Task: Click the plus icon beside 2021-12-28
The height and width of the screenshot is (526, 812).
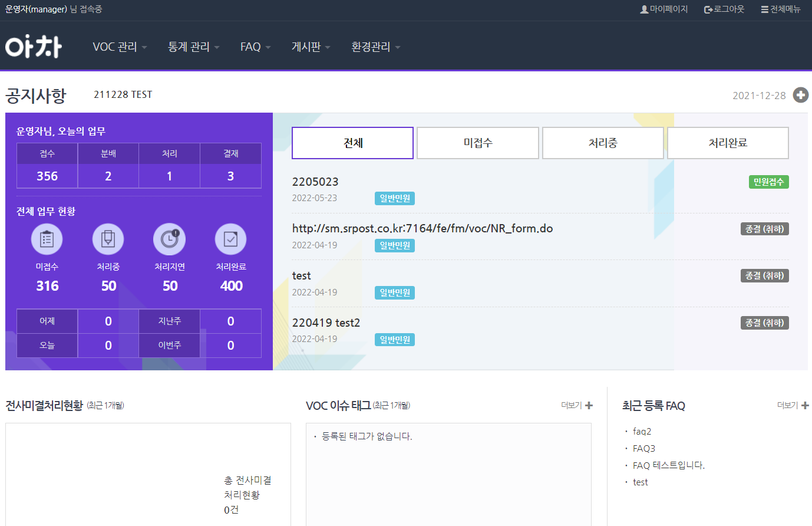Action: point(800,95)
